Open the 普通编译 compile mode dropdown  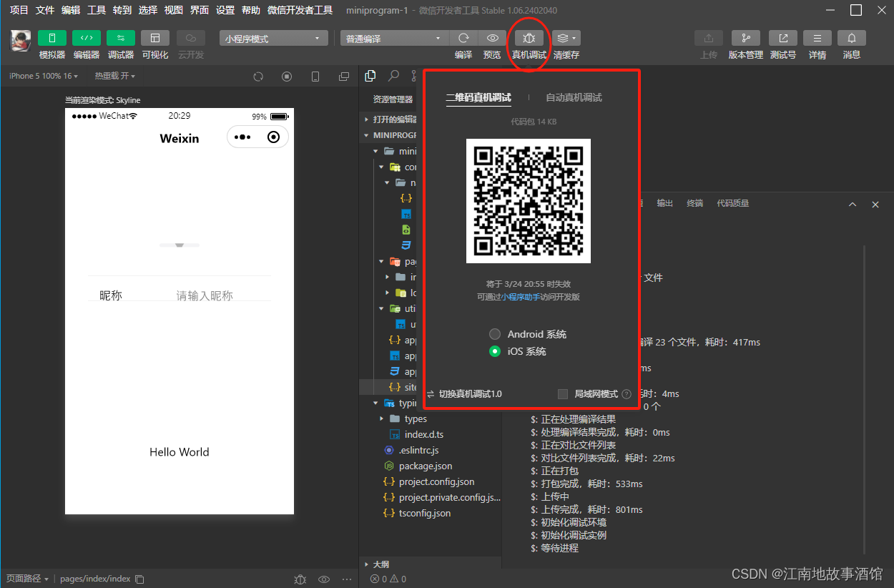click(x=394, y=39)
